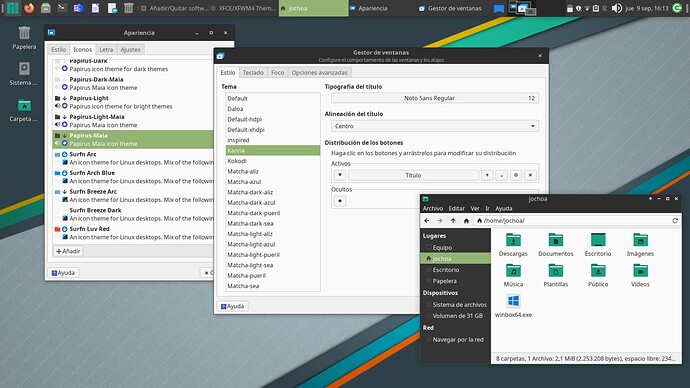Open the Sistema desktop icon
690x388 pixels.
(x=24, y=74)
